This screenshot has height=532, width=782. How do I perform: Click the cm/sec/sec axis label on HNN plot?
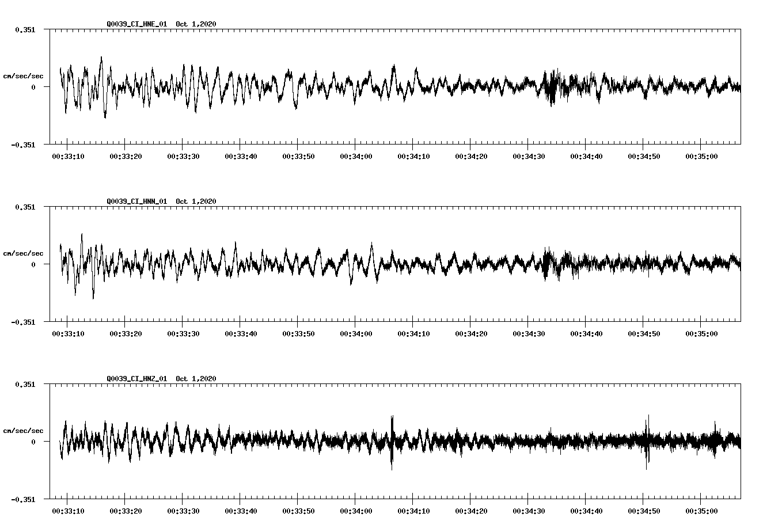(x=23, y=252)
